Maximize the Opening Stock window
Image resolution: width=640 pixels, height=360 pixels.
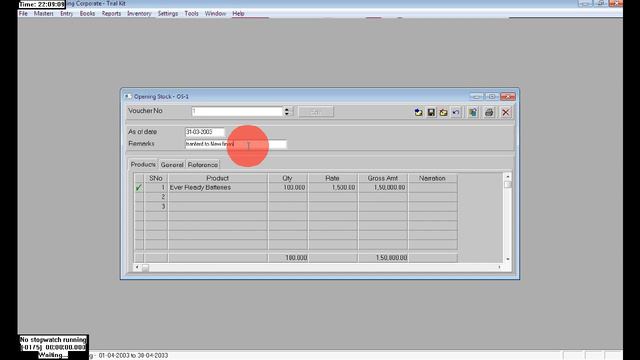[492, 97]
